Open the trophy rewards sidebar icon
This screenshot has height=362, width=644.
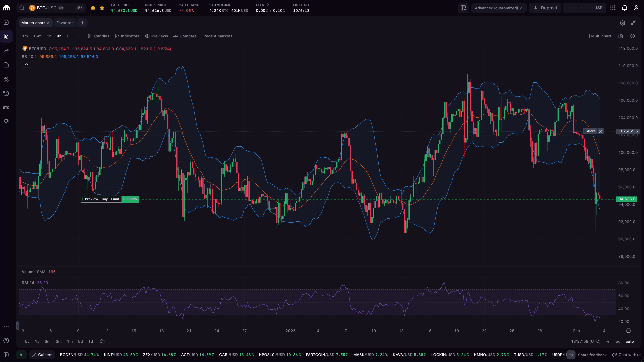coord(6,122)
